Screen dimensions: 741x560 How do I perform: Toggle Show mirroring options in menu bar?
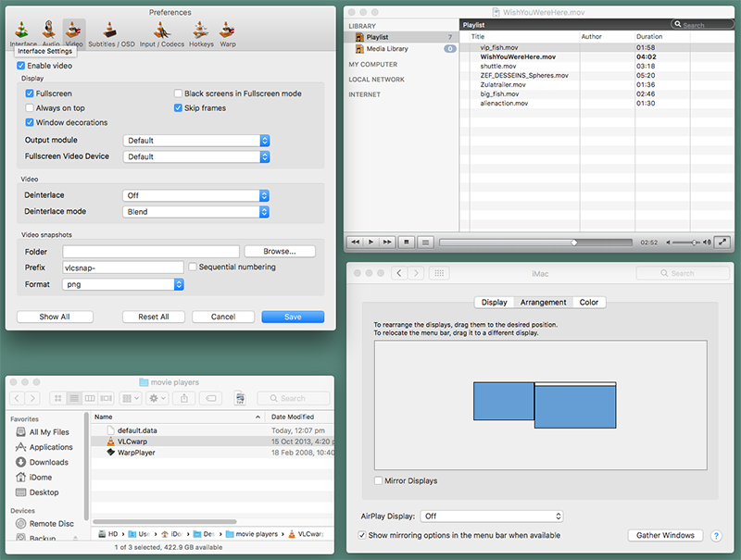(362, 535)
